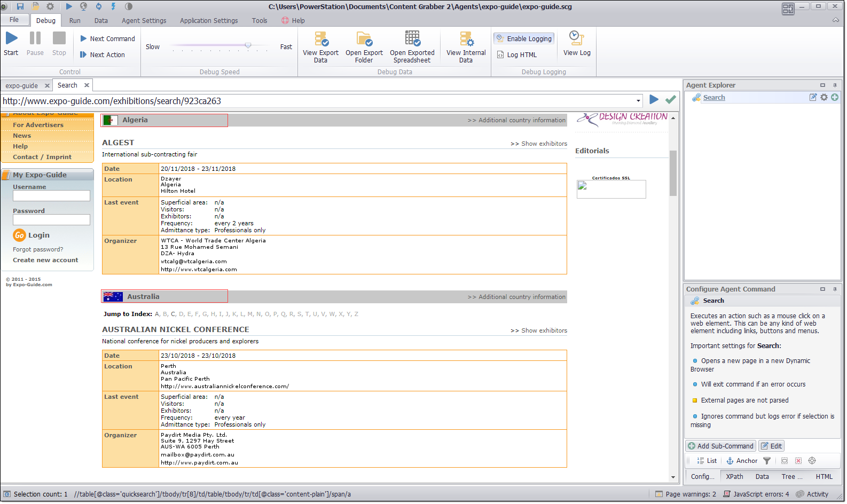Expand the URL address dropdown
Screen dimensions: 847x504
coord(638,101)
